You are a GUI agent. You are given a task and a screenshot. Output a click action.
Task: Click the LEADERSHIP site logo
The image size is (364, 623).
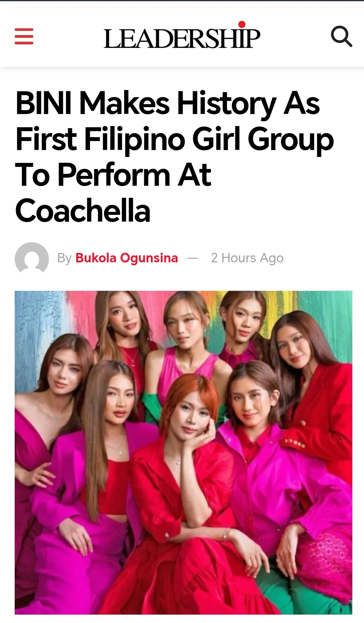(182, 38)
